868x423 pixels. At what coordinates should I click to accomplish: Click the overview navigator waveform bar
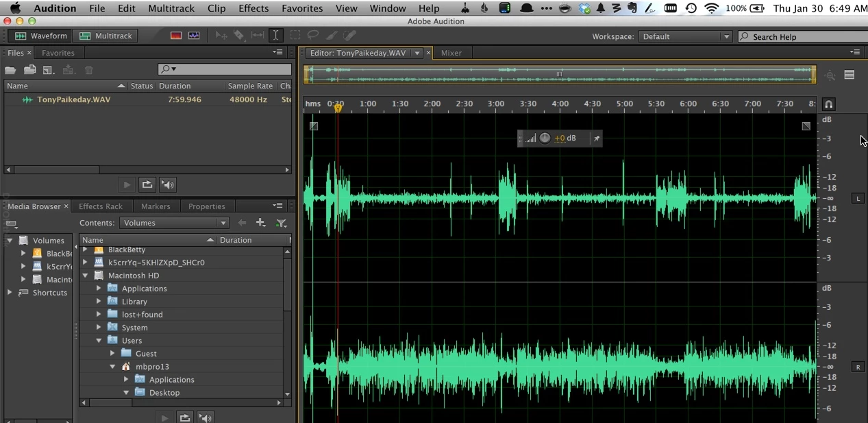[560, 74]
